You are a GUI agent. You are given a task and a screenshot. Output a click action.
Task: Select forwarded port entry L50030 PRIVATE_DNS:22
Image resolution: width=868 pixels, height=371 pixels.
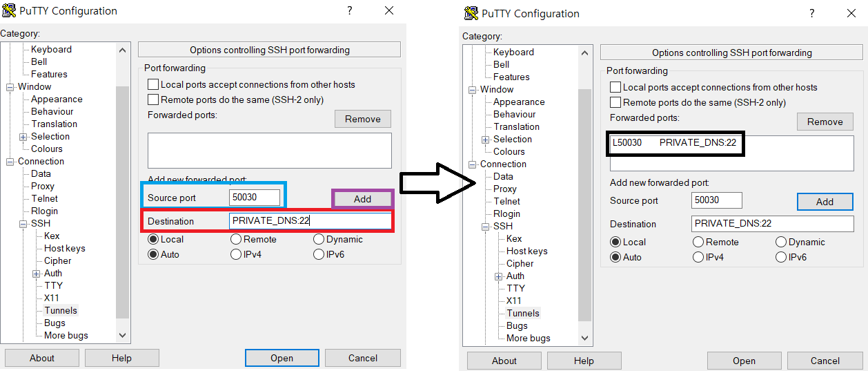[675, 143]
